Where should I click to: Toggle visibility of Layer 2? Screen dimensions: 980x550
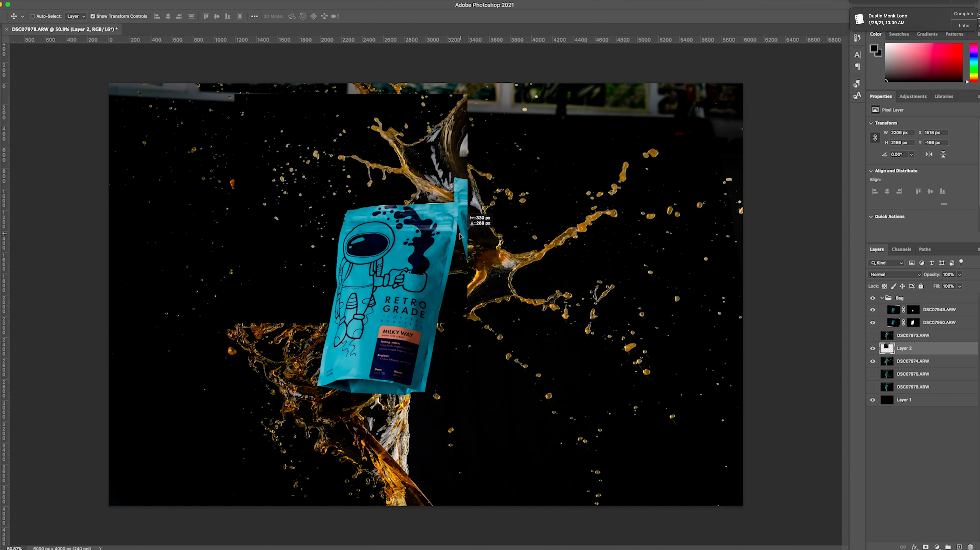873,348
